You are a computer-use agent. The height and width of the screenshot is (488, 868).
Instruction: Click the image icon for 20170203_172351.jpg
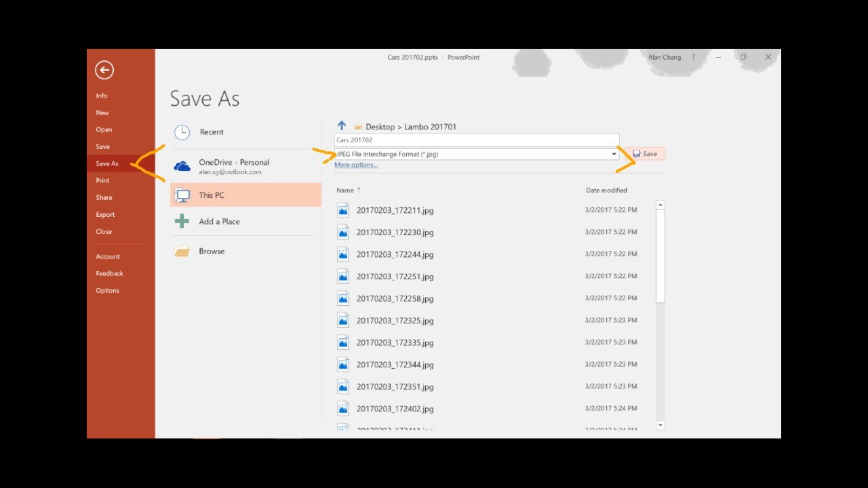(x=343, y=386)
